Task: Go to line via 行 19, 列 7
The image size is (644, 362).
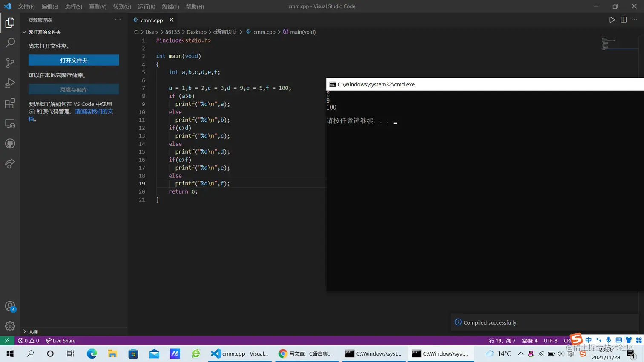Action: click(502, 341)
